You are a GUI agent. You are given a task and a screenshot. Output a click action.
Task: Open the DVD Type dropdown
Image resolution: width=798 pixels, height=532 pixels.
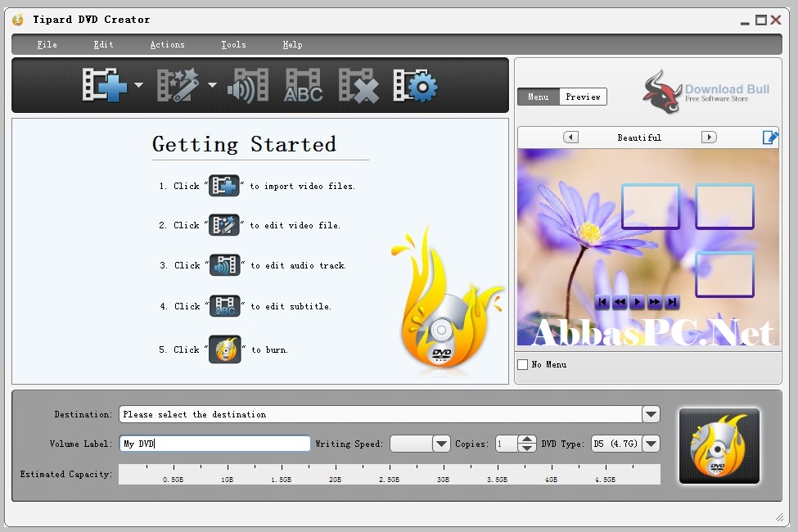[651, 444]
